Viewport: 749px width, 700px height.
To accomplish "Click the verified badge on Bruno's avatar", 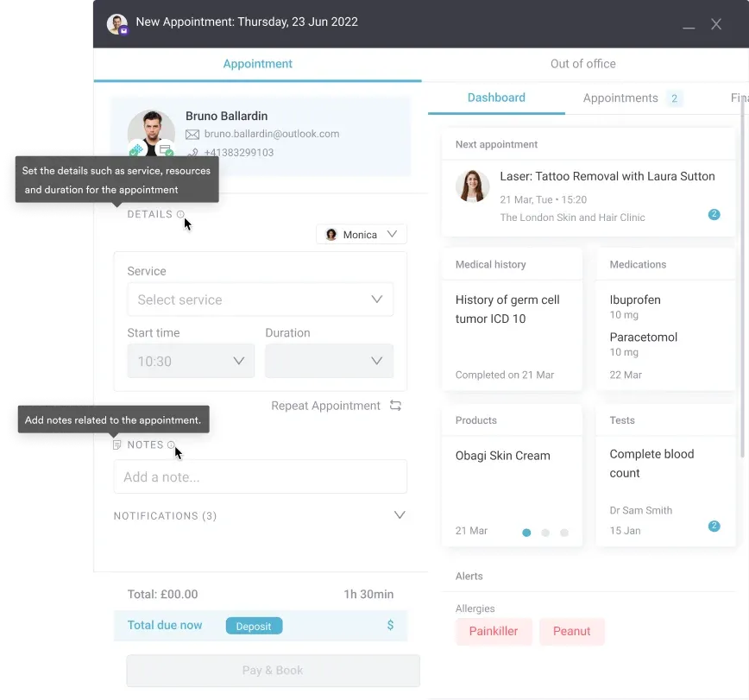I will coord(136,148).
